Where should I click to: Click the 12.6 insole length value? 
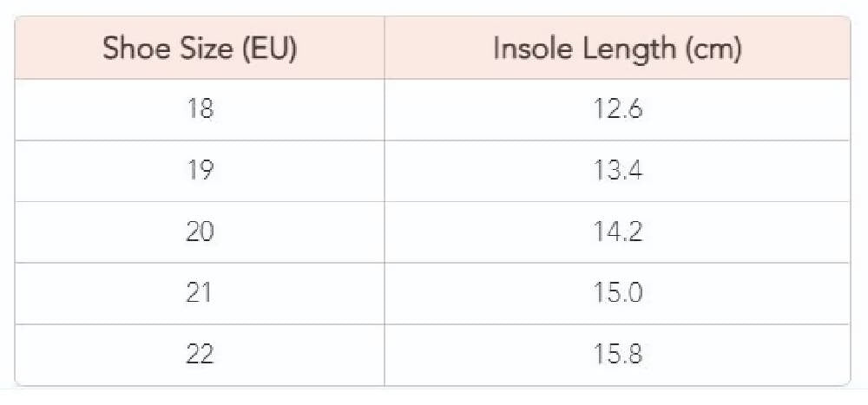[x=617, y=110]
